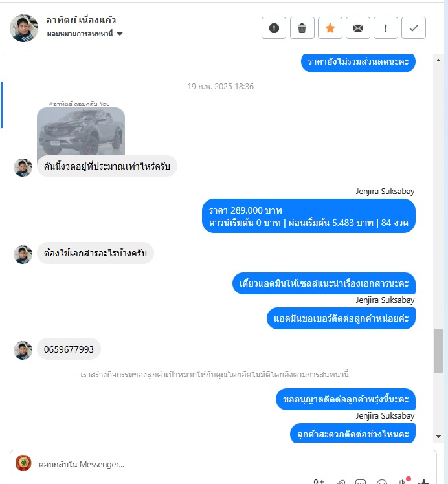Viewport: 448px width, 484px height.
Task: Click the spam report icon button
Action: coord(274,28)
